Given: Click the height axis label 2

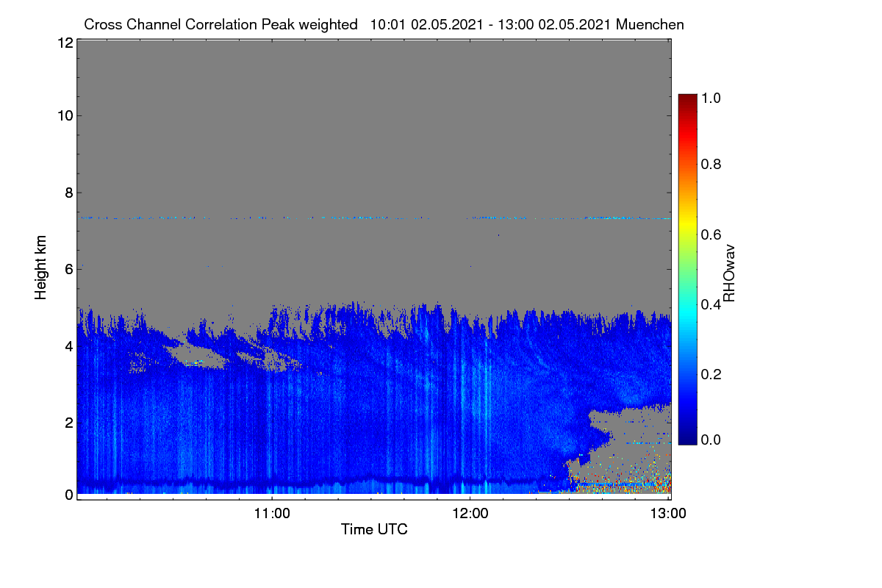Looking at the screenshot, I should tap(68, 422).
